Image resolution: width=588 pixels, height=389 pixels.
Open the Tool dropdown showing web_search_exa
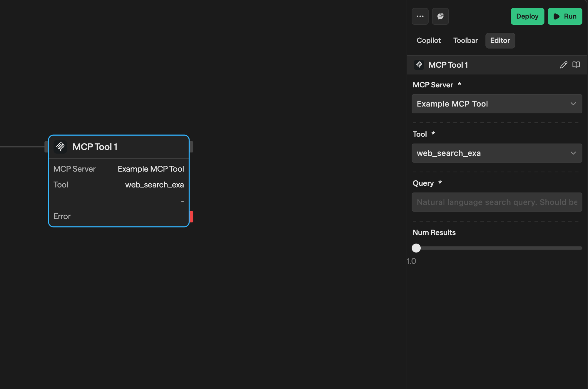pos(497,153)
